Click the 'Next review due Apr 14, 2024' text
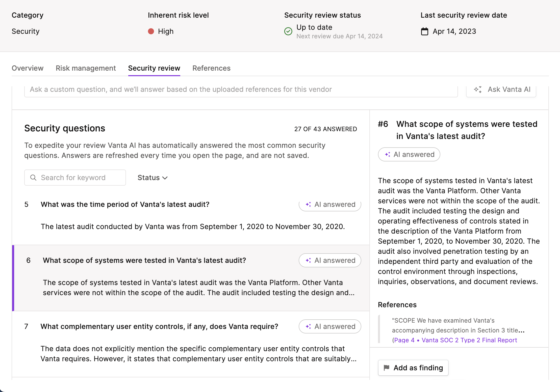The image size is (560, 392). (x=339, y=36)
